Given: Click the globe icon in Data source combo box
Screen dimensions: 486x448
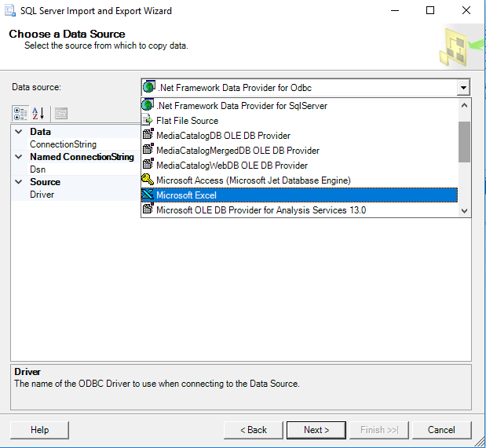Looking at the screenshot, I should pos(148,87).
